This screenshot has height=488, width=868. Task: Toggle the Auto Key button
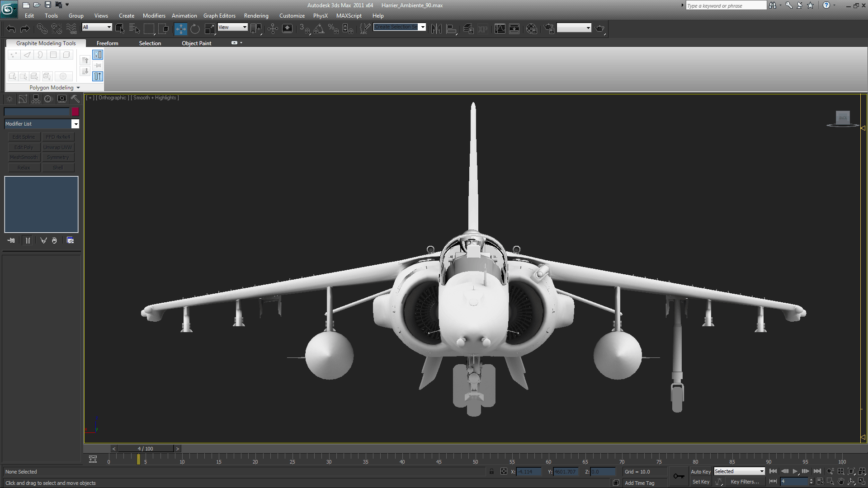point(701,471)
